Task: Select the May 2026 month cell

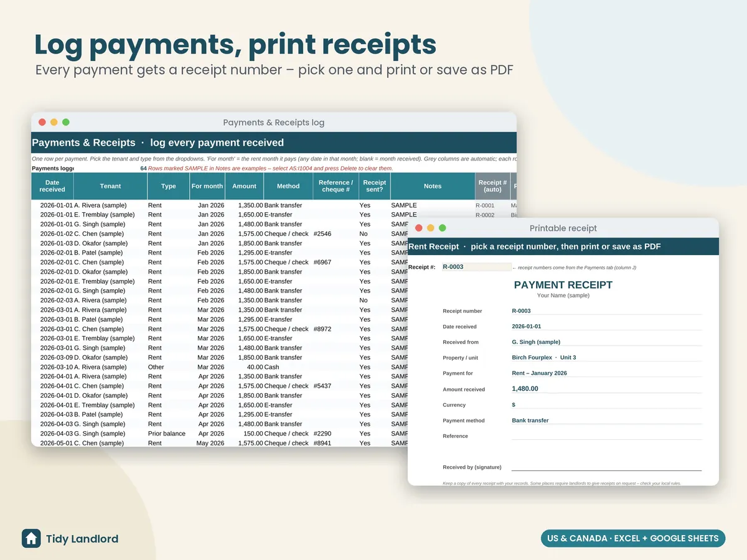Action: click(207, 443)
